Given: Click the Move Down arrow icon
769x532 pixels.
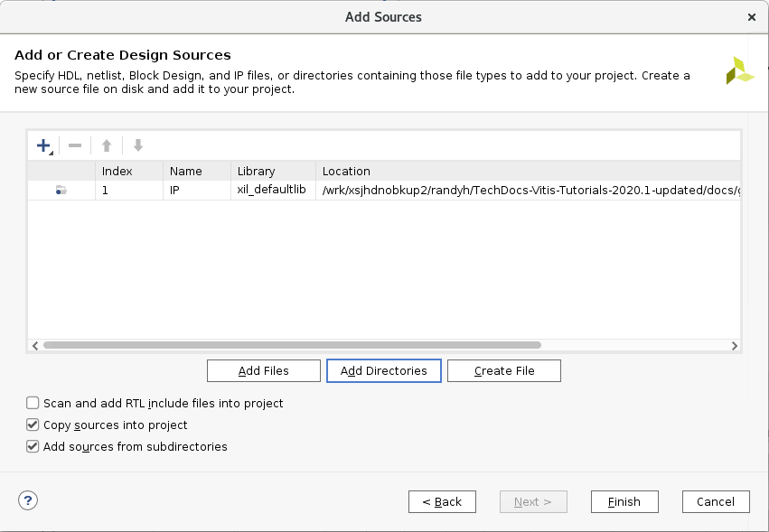Looking at the screenshot, I should [138, 145].
